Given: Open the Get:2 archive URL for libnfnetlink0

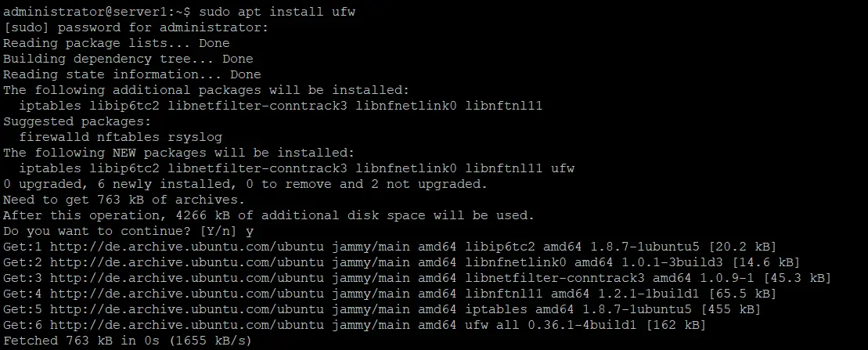Looking at the screenshot, I should [188, 262].
